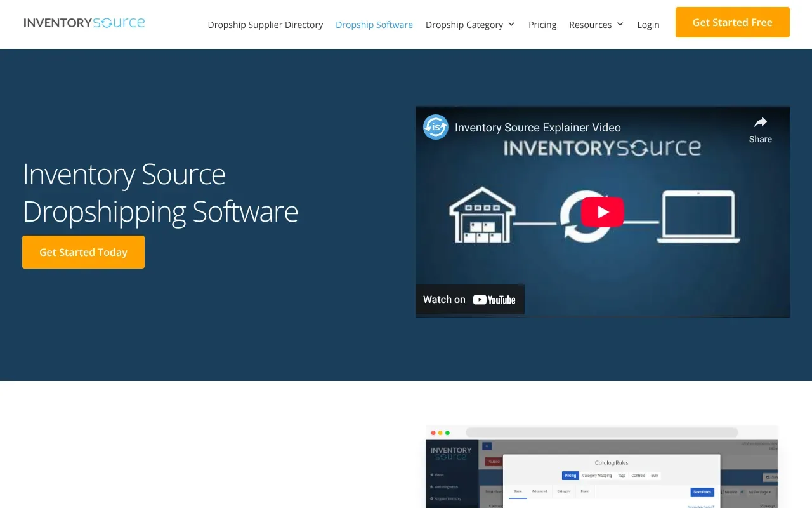Screen dimensions: 812x508
Task: Play the Inventory Source explainer video
Action: [602, 211]
